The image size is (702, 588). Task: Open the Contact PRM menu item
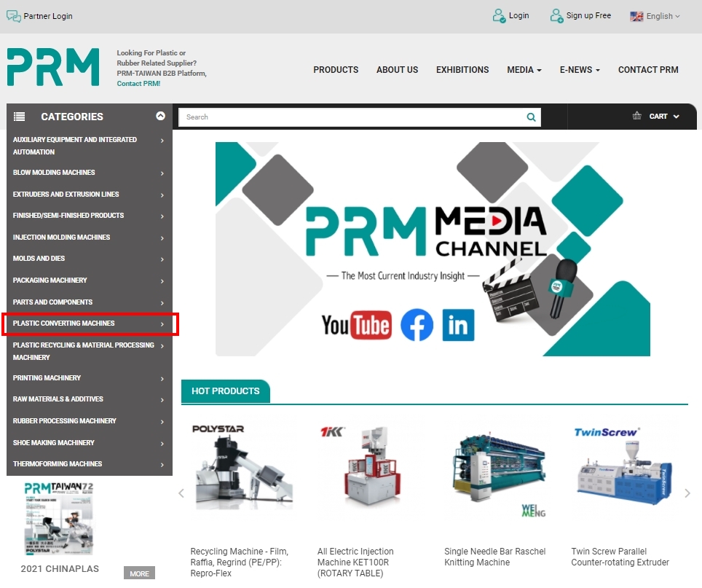point(648,70)
